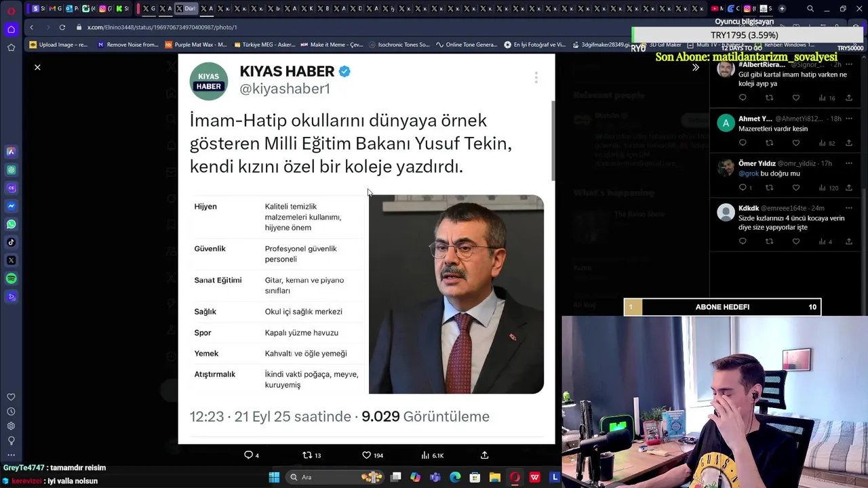This screenshot has width=868, height=488.
Task: Collapse the replies sidebar with double chevron
Action: click(x=695, y=67)
